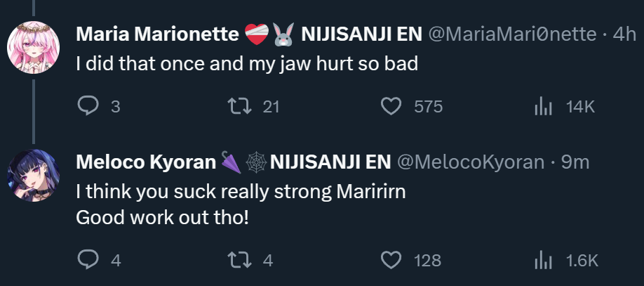This screenshot has width=644, height=286.
Task: Reply to Maria Marionette's tweet
Action: pos(88,106)
